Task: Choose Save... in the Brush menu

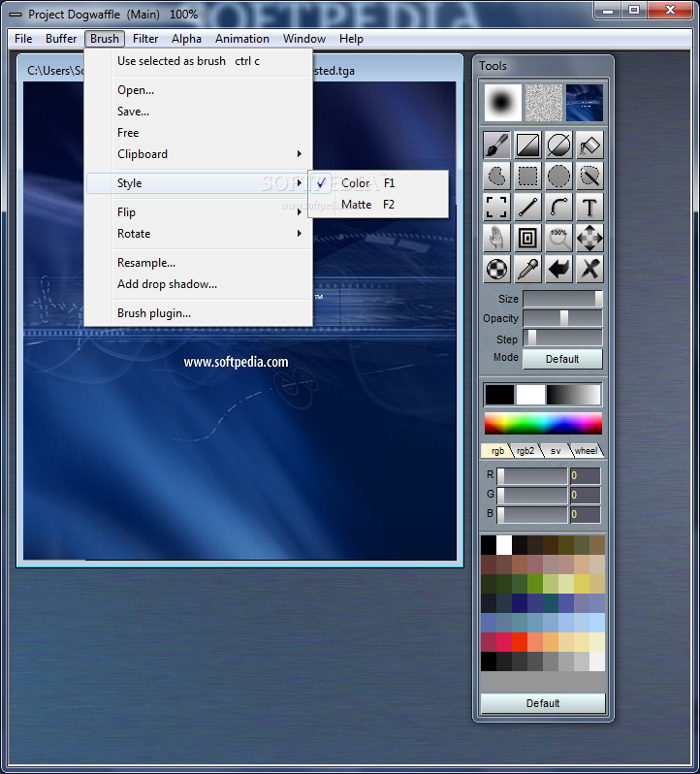Action: pos(200,112)
